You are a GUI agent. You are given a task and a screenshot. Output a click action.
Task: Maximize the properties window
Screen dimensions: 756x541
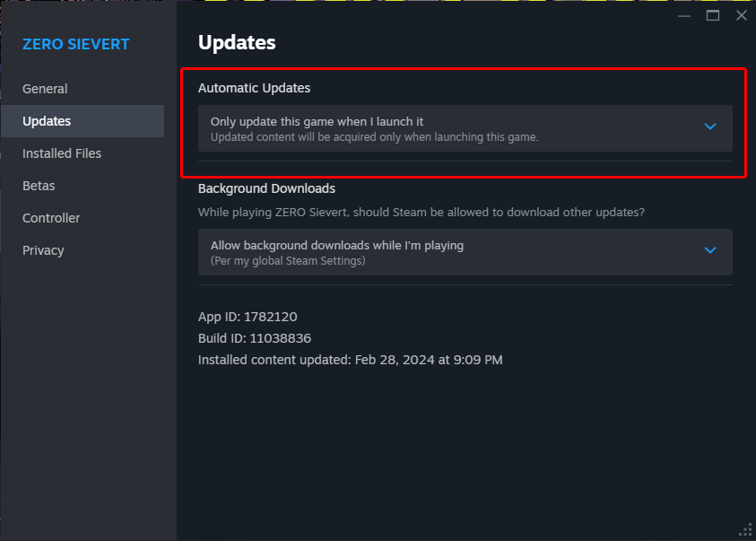click(x=713, y=16)
